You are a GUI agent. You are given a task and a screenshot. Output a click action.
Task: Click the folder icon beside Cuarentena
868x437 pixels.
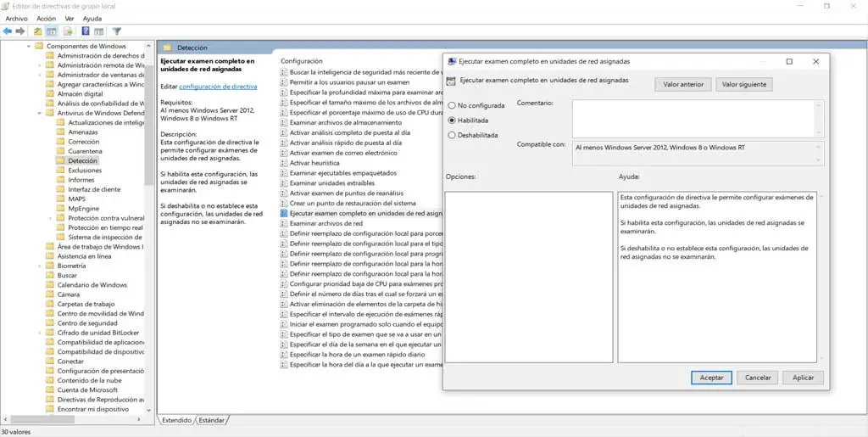pyautogui.click(x=60, y=151)
